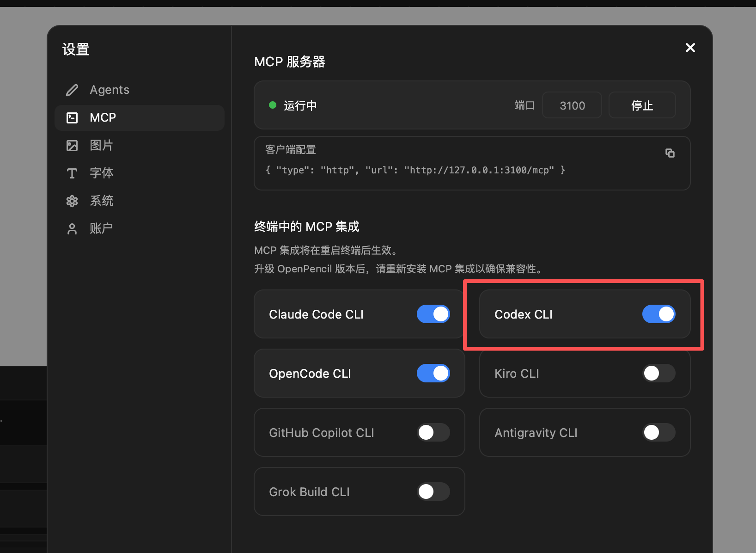Click the T font icon beside 字体

(x=72, y=173)
